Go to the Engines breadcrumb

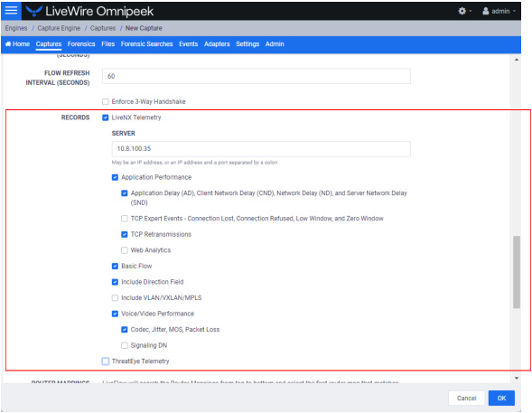click(16, 28)
